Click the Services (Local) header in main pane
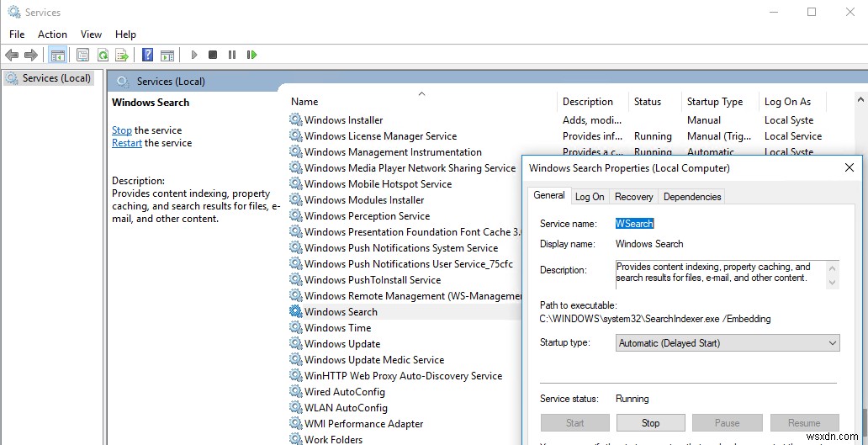The height and width of the screenshot is (445, 868). coord(171,82)
